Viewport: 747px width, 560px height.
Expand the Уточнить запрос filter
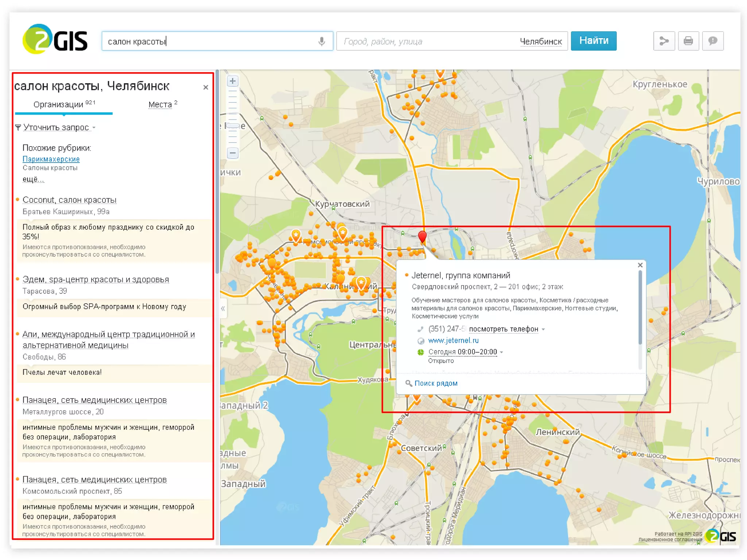pos(57,128)
